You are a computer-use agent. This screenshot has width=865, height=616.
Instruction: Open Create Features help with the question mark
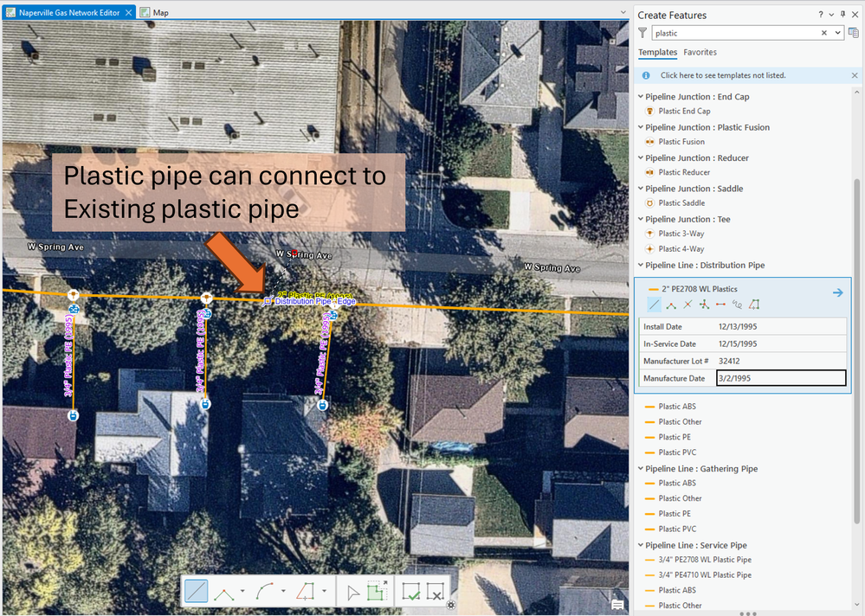tap(820, 14)
